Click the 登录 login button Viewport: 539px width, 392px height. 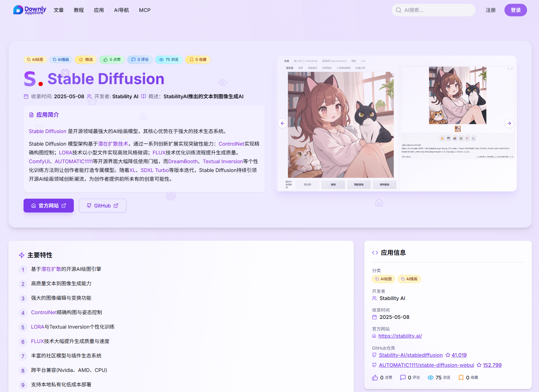click(516, 10)
